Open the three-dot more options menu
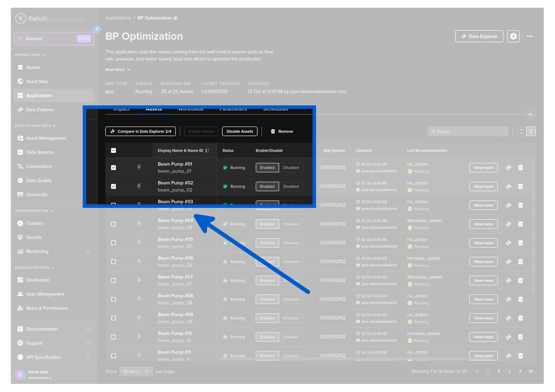The width and height of the screenshot is (555, 392). [x=529, y=36]
